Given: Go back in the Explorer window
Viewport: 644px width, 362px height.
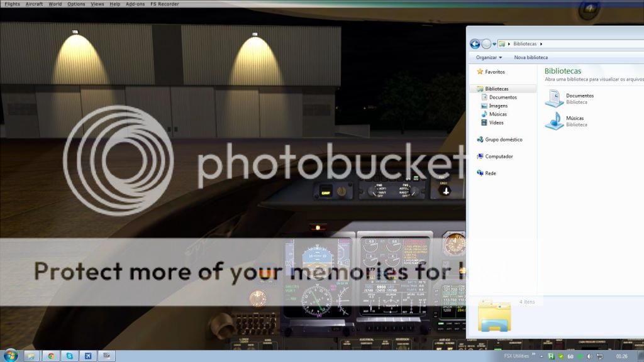Looking at the screenshot, I should tap(475, 44).
